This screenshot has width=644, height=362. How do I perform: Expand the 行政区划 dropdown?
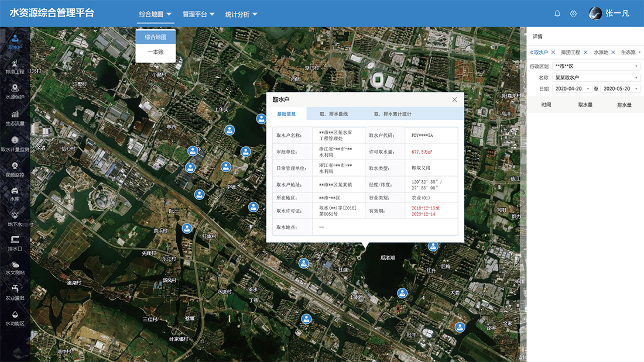click(x=596, y=67)
